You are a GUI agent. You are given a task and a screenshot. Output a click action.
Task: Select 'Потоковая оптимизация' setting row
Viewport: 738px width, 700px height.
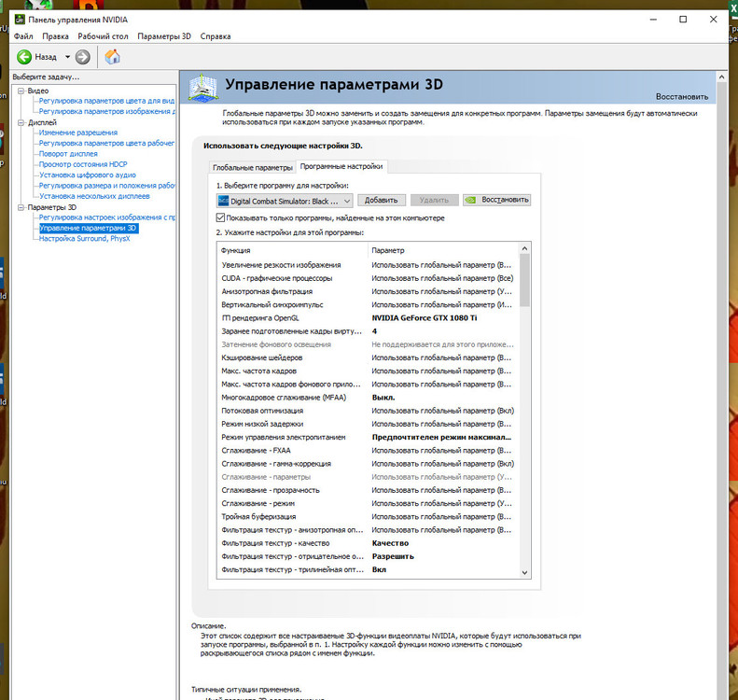[x=368, y=411]
